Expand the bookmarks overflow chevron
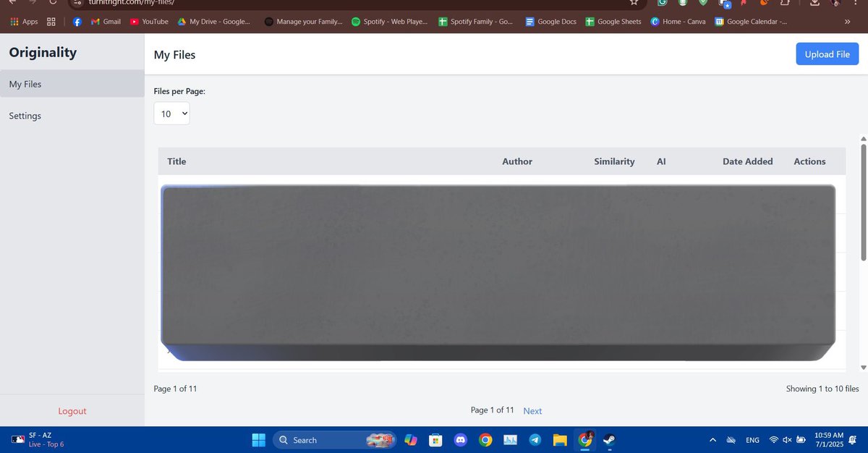The width and height of the screenshot is (868, 453). [847, 22]
